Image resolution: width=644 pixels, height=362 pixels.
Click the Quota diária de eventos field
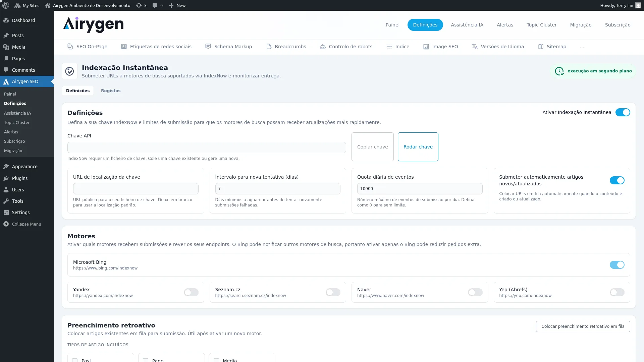pos(420,189)
